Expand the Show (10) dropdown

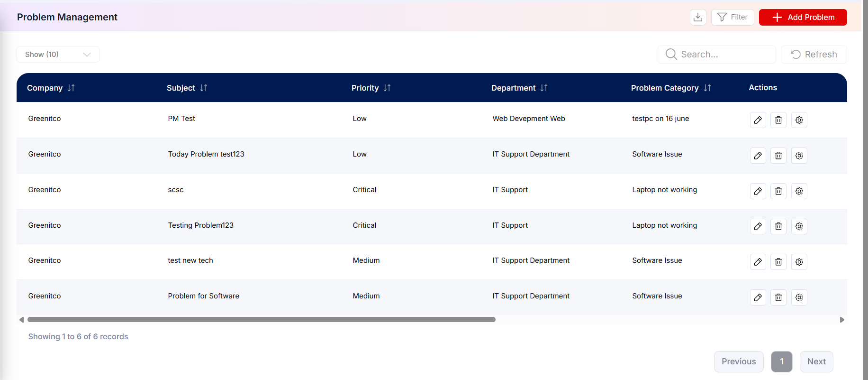58,55
